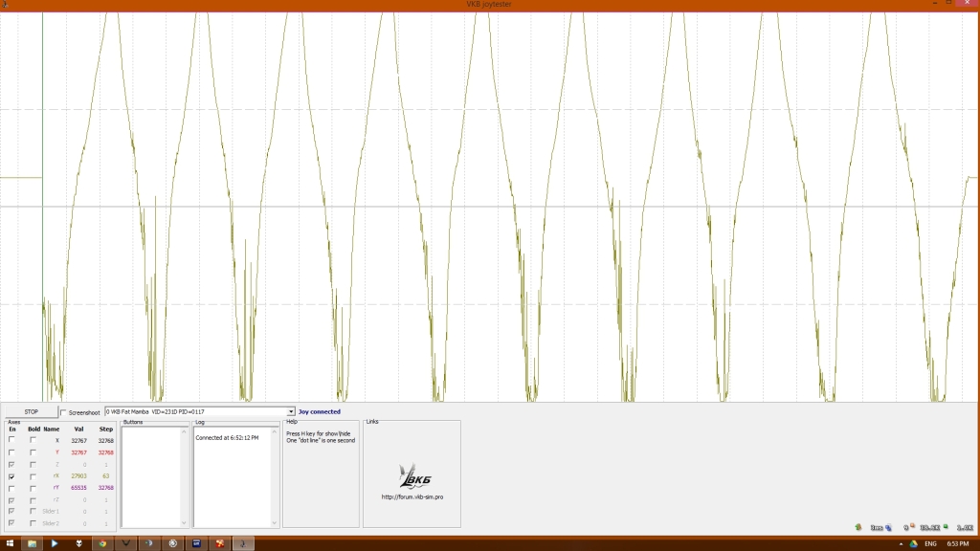
Task: Click the app icon in the title bar
Action: coord(6,5)
